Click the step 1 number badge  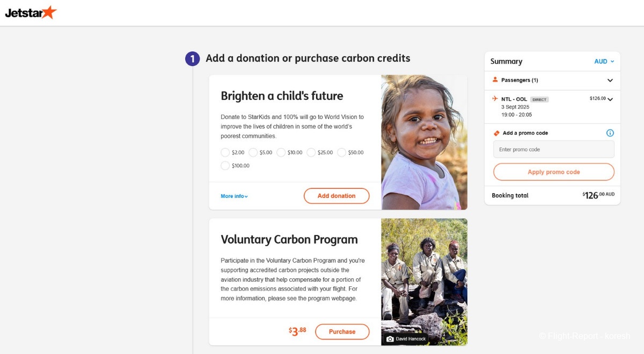(x=192, y=59)
